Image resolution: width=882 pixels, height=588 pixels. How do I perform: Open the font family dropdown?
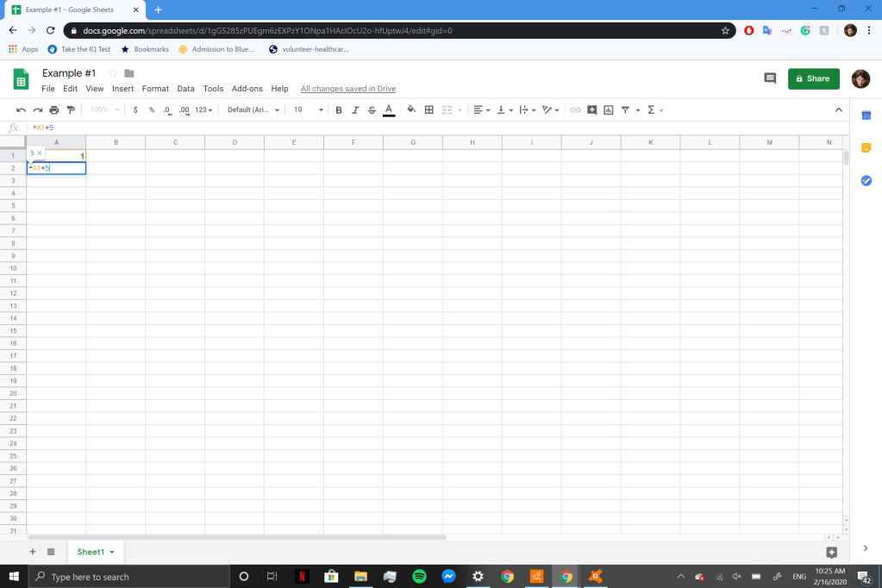pos(253,109)
